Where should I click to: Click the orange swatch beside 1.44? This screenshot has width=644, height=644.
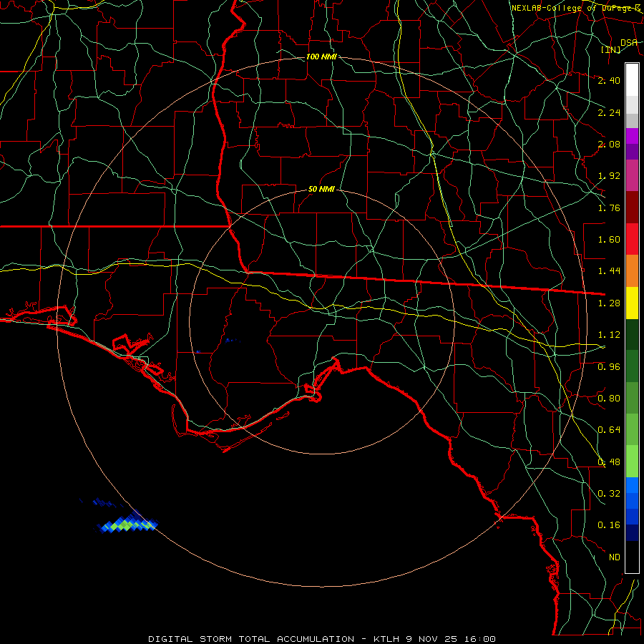[632, 271]
